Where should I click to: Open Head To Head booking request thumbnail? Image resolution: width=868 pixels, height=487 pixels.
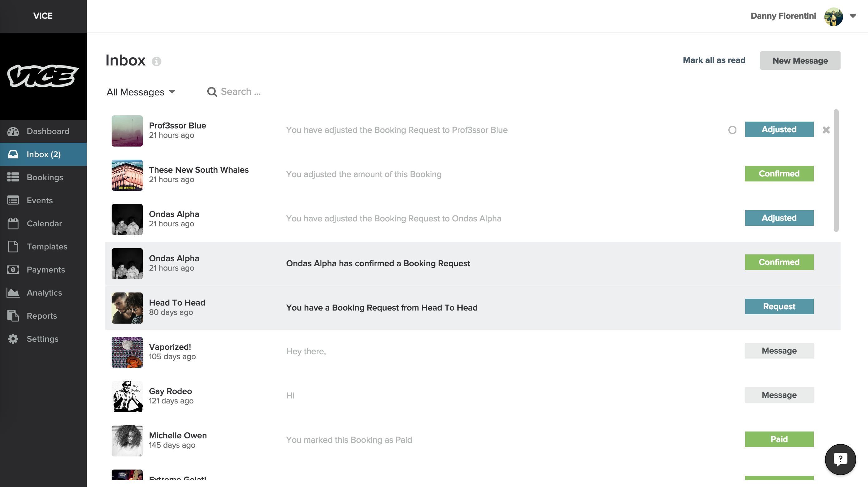[127, 308]
